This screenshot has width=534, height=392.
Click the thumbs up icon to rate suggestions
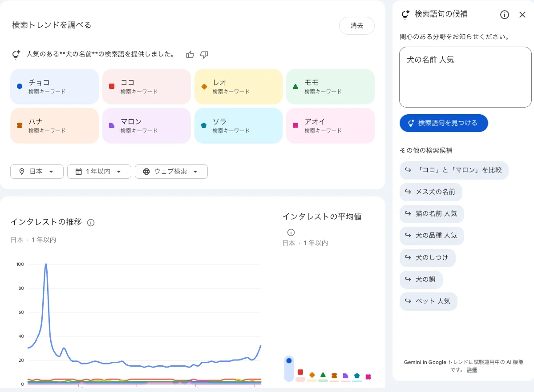pyautogui.click(x=190, y=54)
